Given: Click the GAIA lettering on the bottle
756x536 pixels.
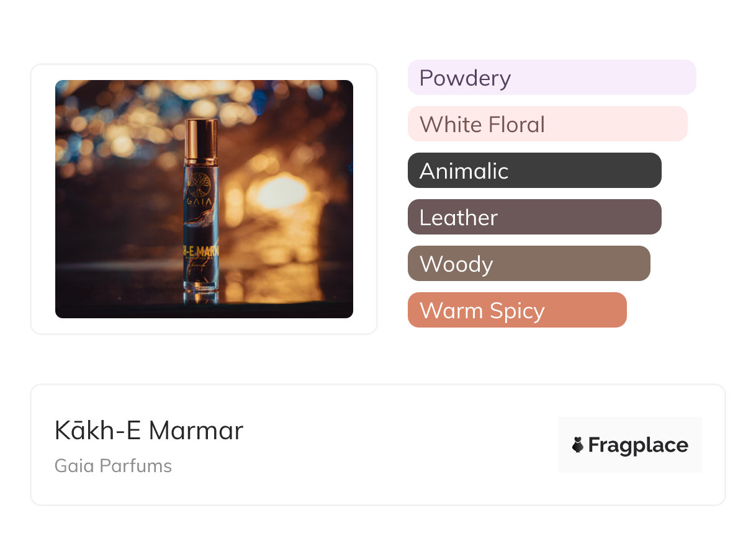Looking at the screenshot, I should click(x=200, y=203).
